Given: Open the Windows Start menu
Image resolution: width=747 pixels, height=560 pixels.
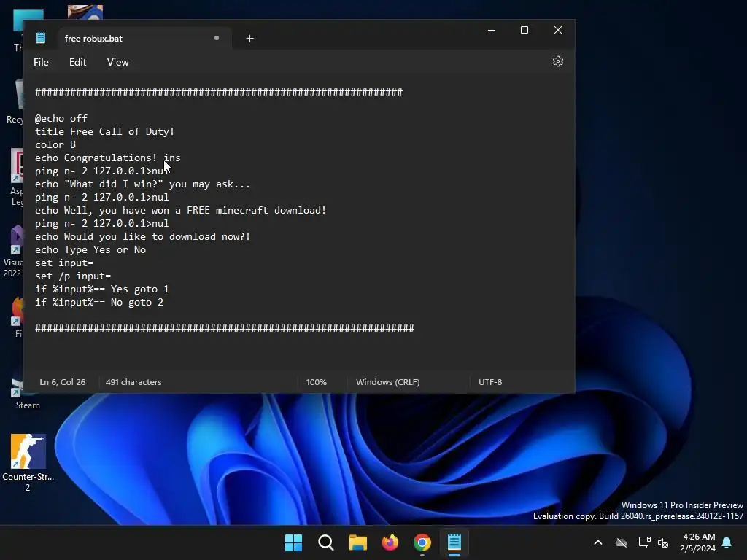Looking at the screenshot, I should click(293, 542).
